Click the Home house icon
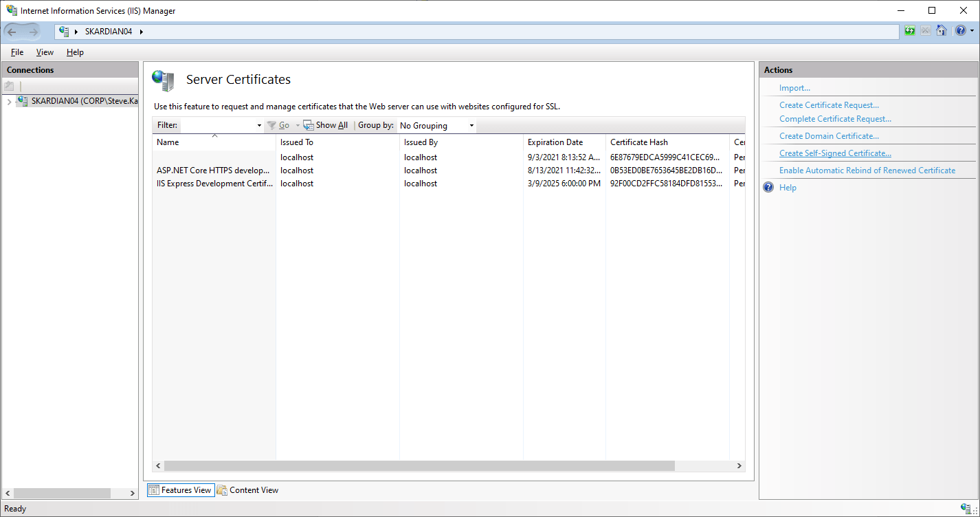Image resolution: width=980 pixels, height=517 pixels. [x=942, y=31]
